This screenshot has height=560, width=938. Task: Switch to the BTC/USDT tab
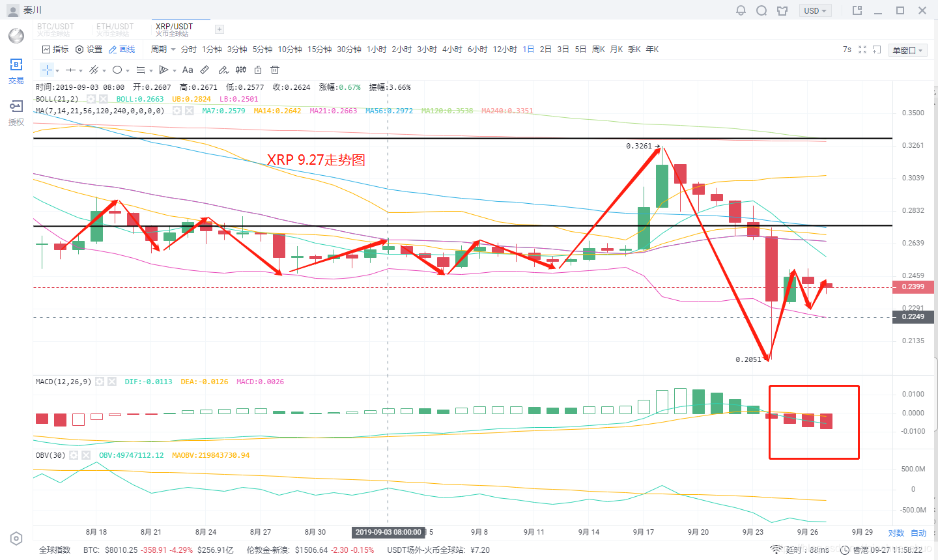pyautogui.click(x=56, y=29)
